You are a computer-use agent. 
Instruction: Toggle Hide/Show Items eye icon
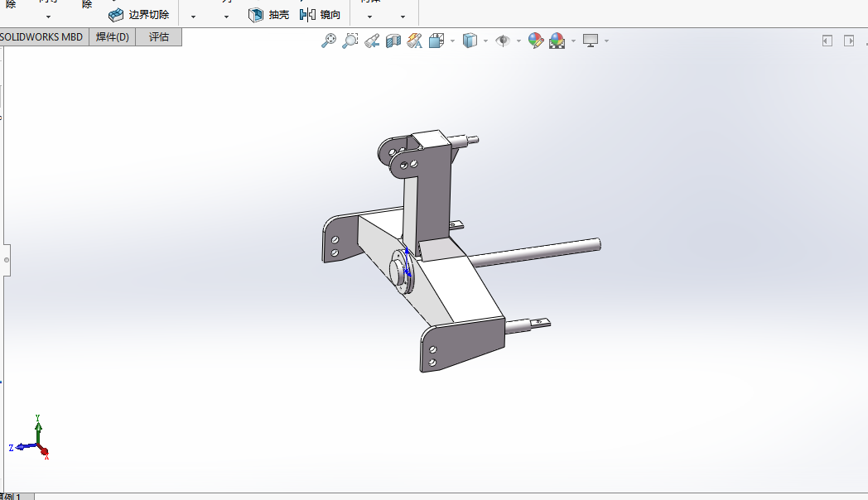[502, 41]
